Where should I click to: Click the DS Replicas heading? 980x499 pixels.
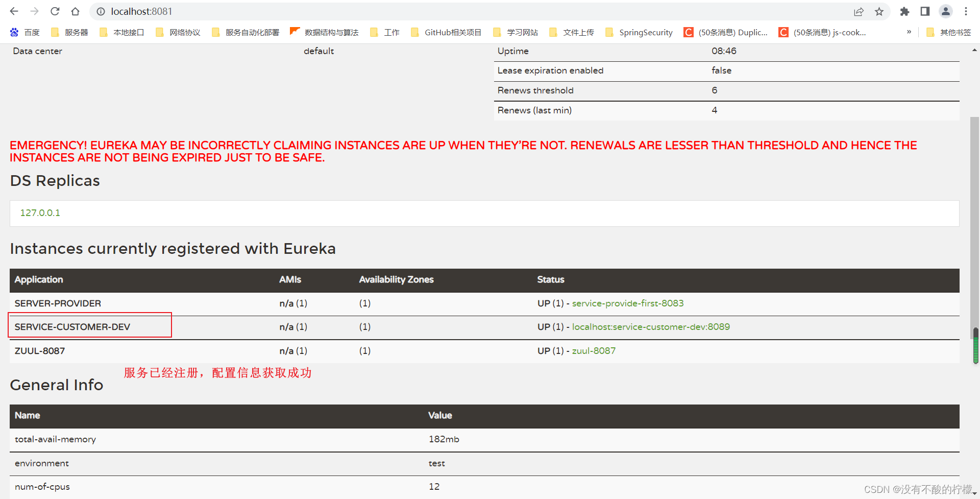[55, 181]
